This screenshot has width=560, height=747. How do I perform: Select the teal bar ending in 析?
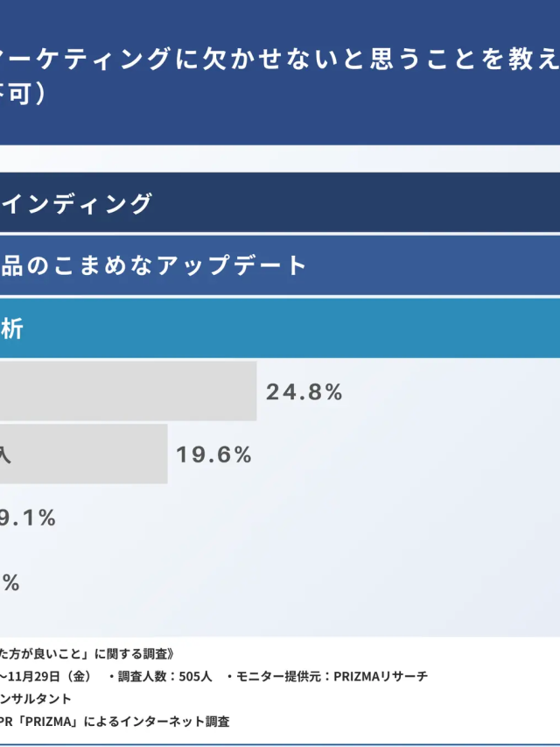tap(280, 328)
